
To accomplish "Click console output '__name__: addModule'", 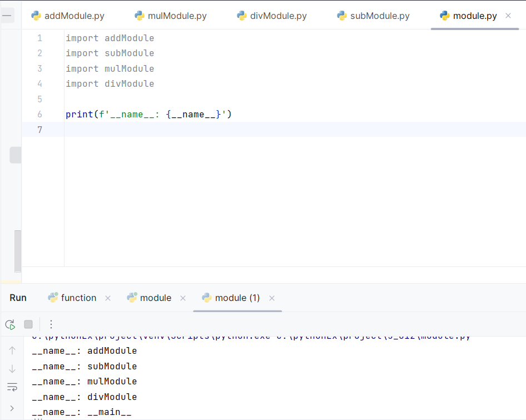I will coord(85,351).
